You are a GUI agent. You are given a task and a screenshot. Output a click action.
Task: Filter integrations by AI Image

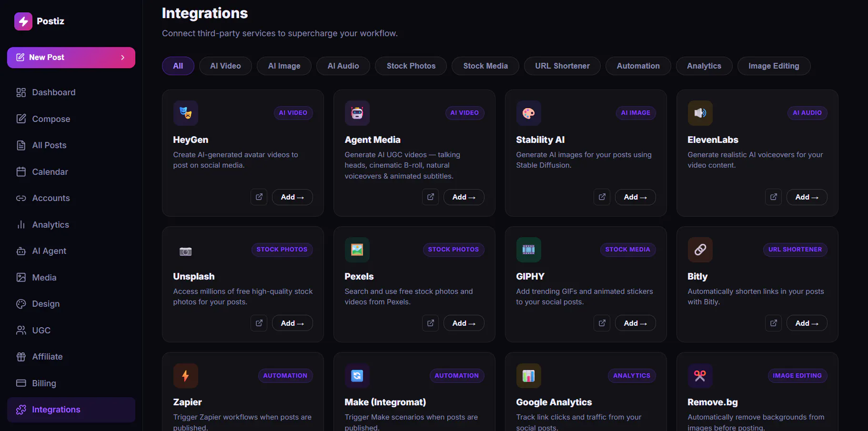284,66
